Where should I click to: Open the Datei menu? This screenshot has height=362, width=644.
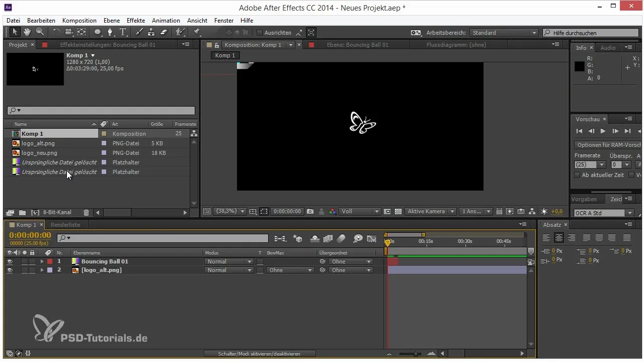14,21
